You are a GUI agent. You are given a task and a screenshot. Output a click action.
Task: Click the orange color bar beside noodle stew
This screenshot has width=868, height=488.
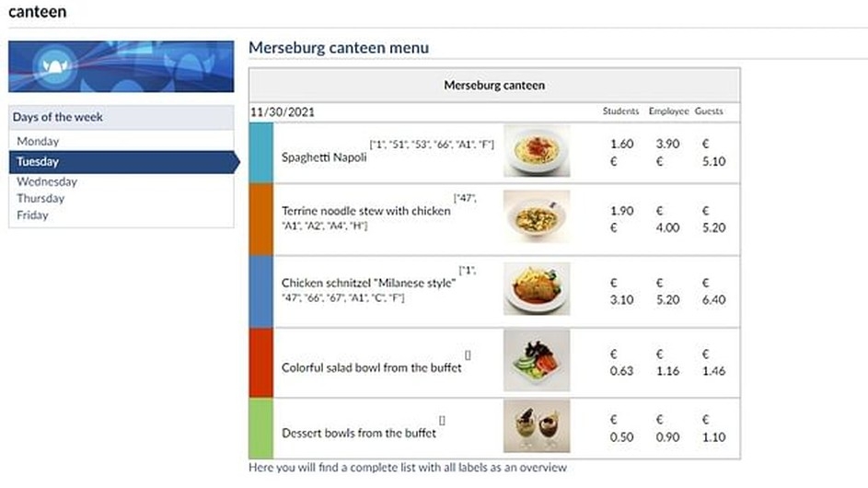(x=261, y=219)
